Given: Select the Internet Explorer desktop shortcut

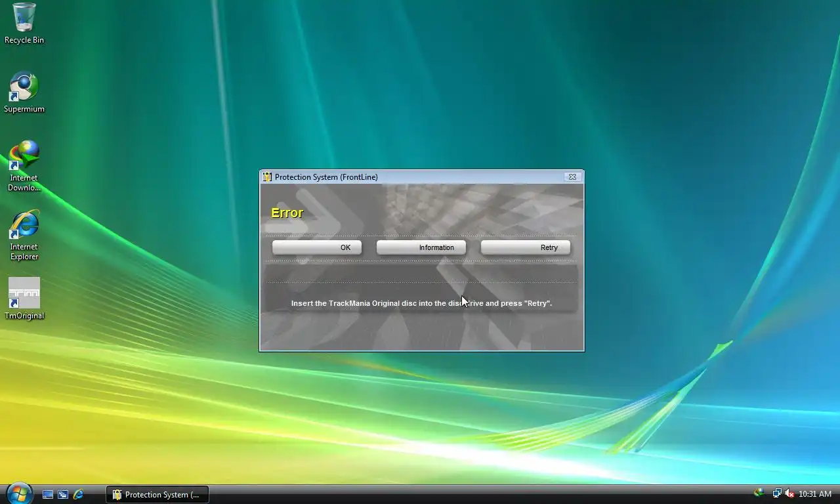Looking at the screenshot, I should pos(24,235).
